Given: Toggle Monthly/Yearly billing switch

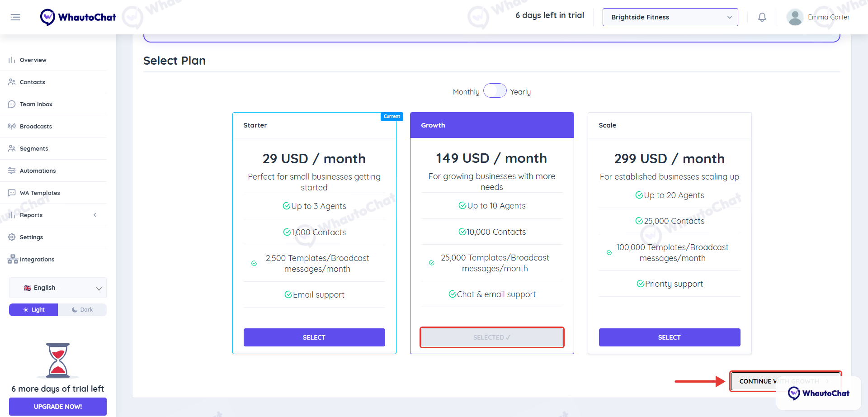Looking at the screenshot, I should coord(495,91).
